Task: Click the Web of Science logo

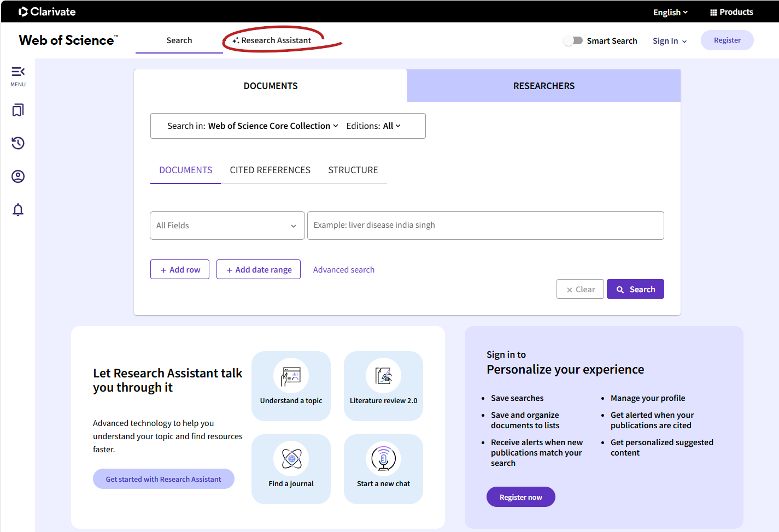Action: [68, 40]
